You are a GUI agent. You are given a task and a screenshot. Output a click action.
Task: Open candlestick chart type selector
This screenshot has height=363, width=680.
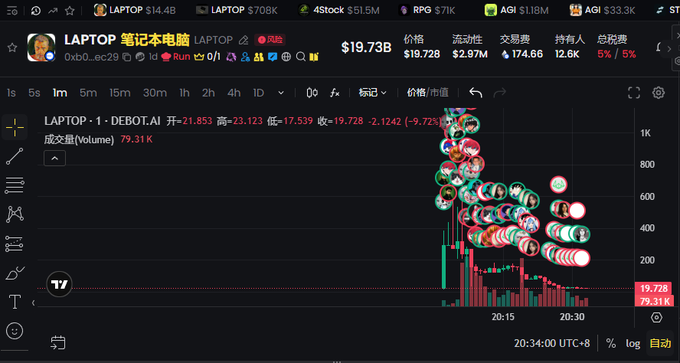[312, 93]
